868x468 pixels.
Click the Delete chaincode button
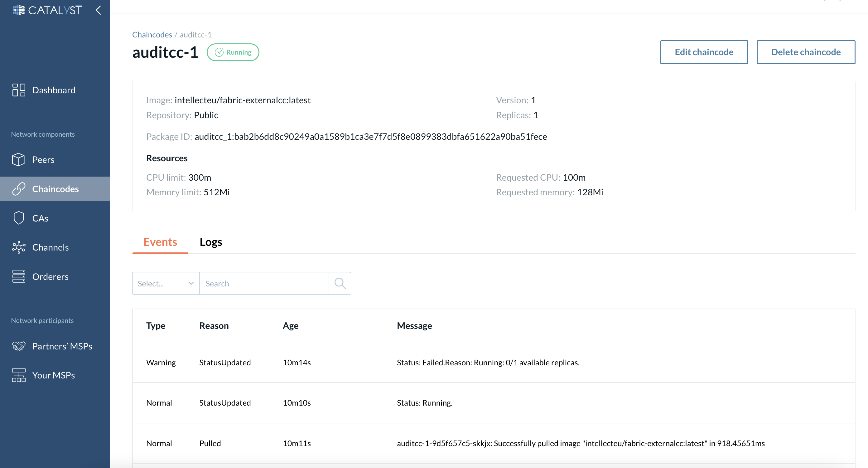[806, 52]
